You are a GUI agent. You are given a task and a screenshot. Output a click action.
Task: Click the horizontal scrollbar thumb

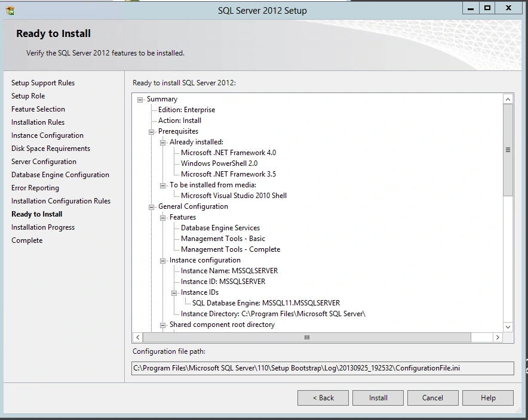[x=307, y=337]
